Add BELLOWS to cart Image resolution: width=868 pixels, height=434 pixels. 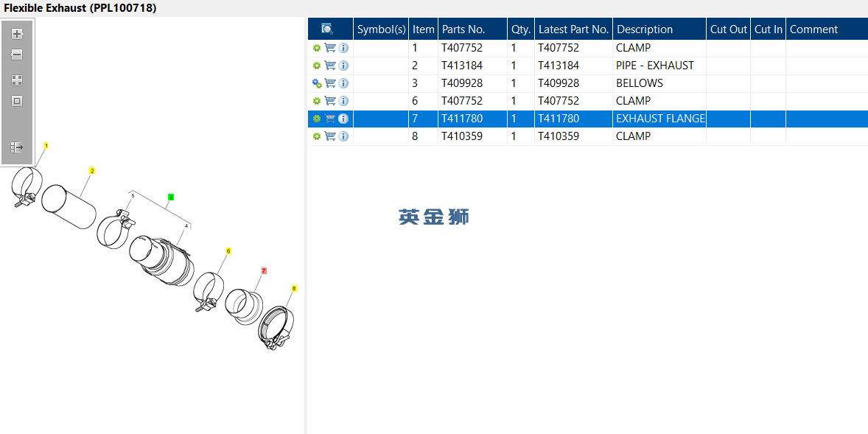pyautogui.click(x=330, y=83)
